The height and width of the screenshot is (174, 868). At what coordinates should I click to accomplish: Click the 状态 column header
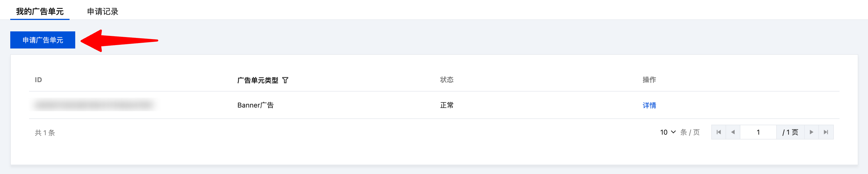click(x=447, y=80)
